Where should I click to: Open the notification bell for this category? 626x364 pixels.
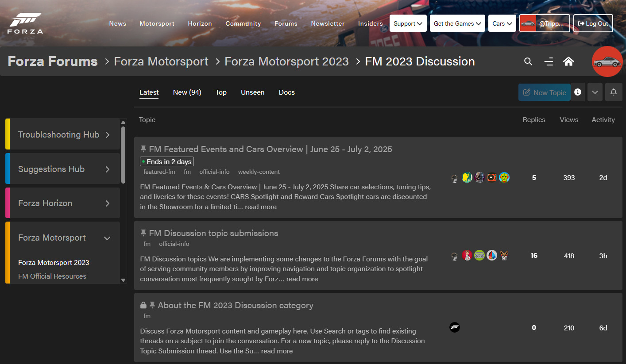(x=614, y=92)
